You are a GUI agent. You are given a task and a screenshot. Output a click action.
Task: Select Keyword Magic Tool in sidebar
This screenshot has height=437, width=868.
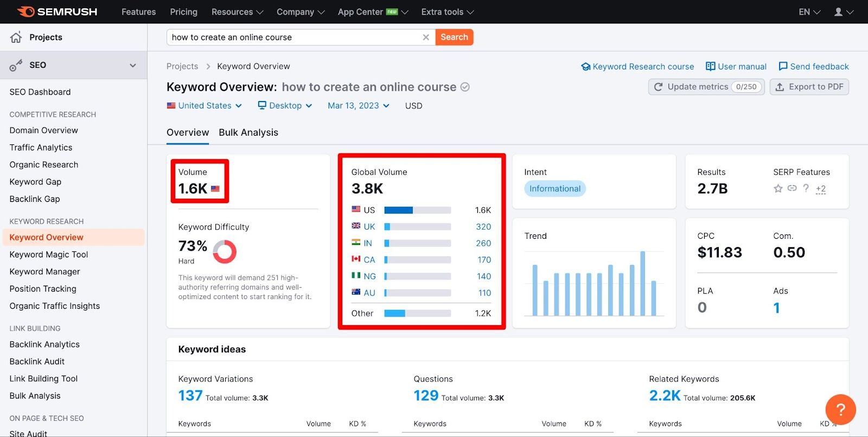click(x=49, y=254)
